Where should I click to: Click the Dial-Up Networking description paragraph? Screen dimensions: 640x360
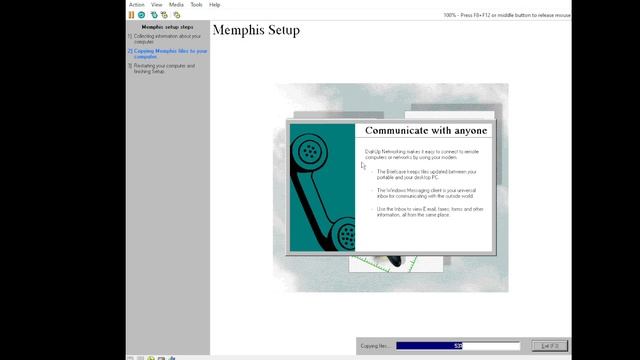(422, 154)
